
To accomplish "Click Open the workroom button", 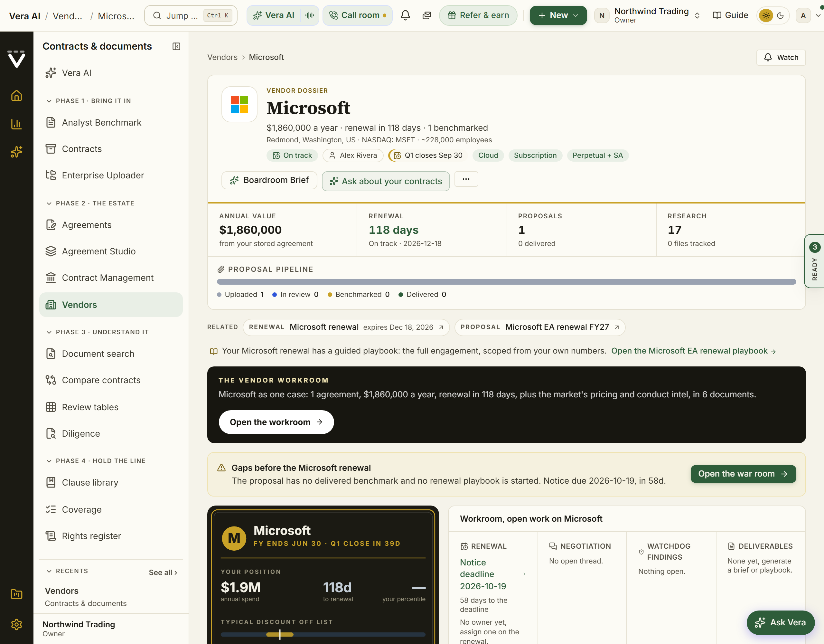I will 276,422.
